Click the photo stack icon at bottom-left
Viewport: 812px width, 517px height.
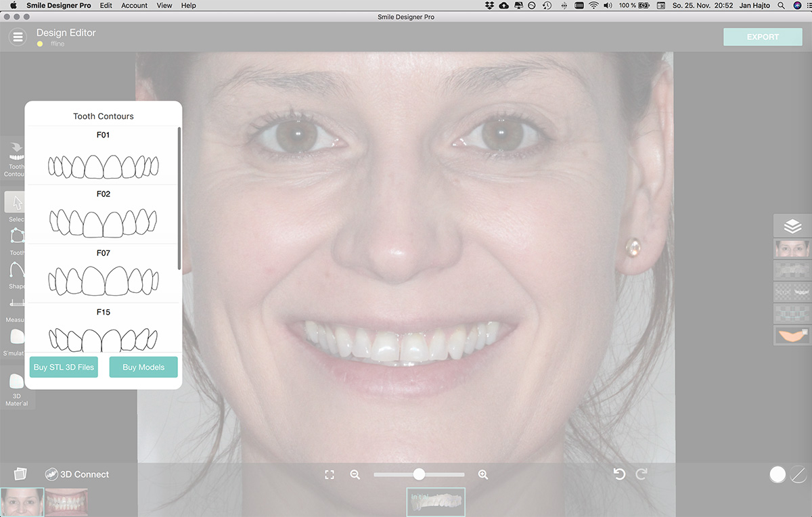click(20, 474)
